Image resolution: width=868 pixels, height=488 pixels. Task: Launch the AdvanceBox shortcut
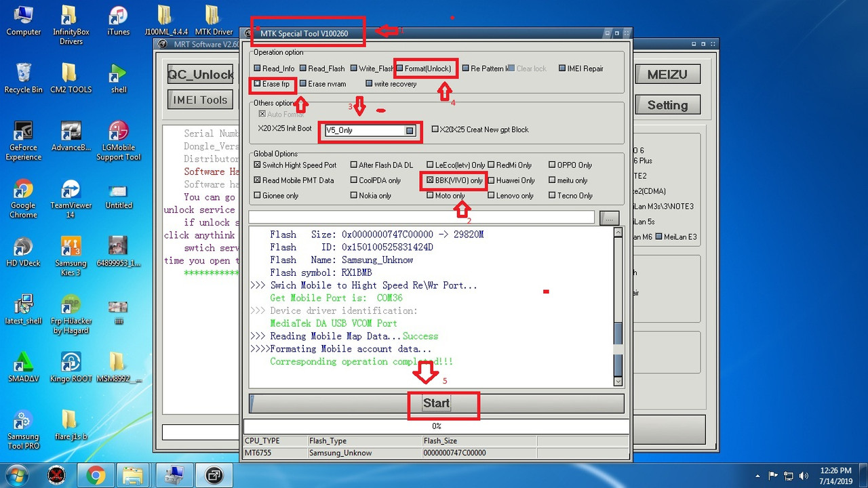71,136
